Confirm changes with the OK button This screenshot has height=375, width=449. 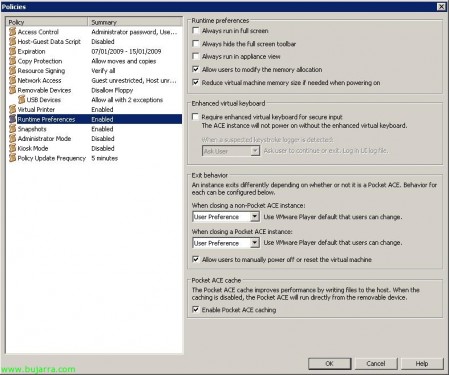[x=329, y=363]
